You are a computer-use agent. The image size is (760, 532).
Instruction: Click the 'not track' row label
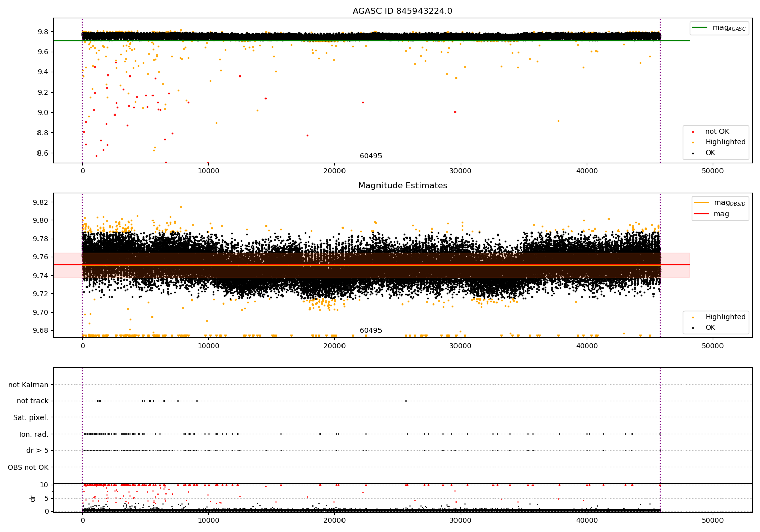[32, 401]
